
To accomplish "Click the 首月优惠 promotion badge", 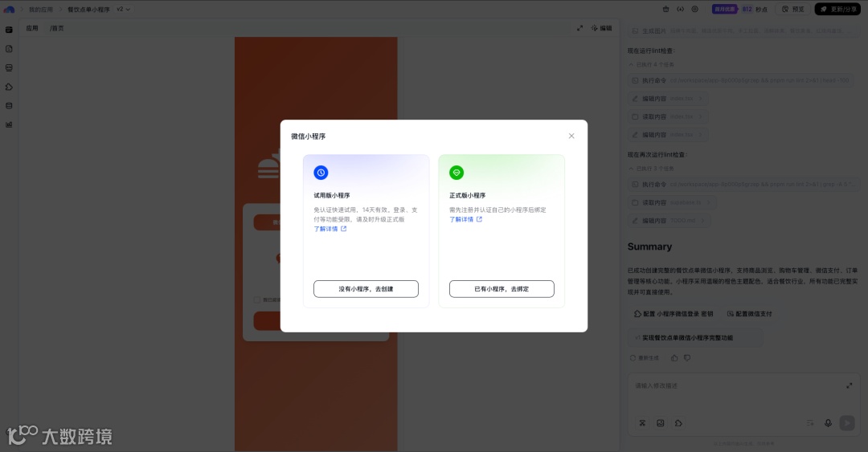I will coord(725,10).
